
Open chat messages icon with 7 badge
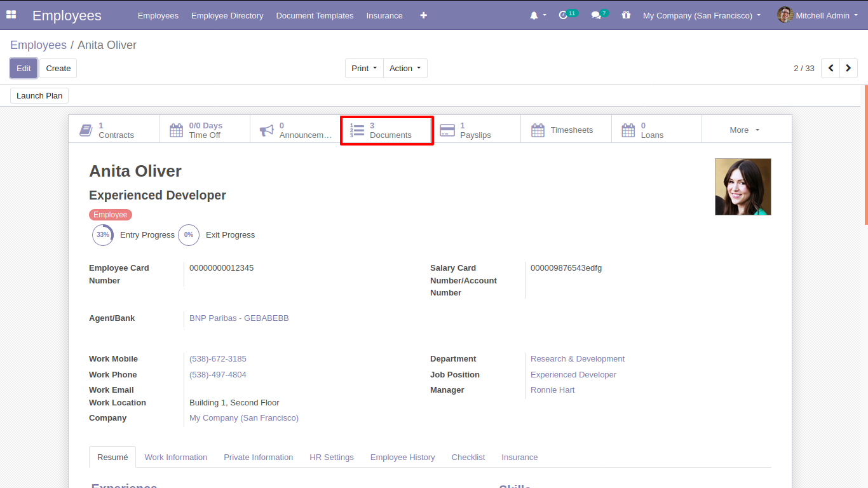(596, 15)
